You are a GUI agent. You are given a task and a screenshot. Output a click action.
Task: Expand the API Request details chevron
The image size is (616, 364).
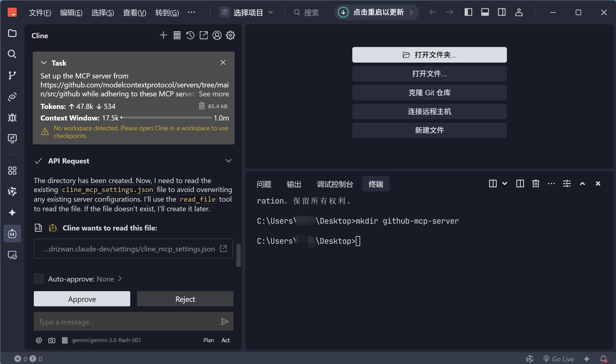[228, 161]
